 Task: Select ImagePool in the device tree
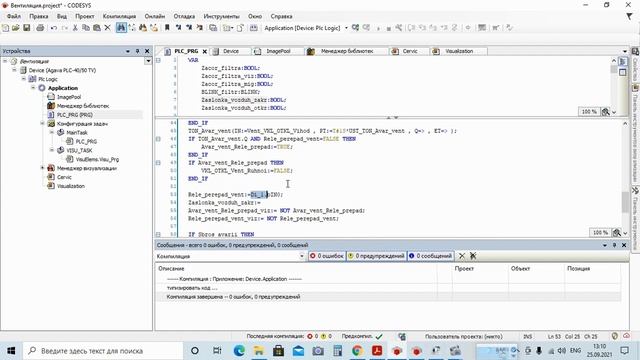click(x=69, y=97)
